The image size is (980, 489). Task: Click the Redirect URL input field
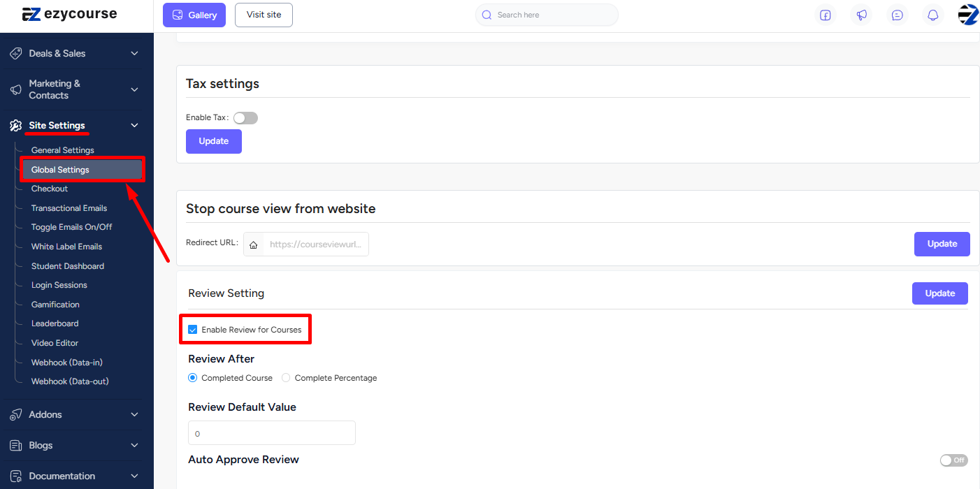tap(306, 245)
